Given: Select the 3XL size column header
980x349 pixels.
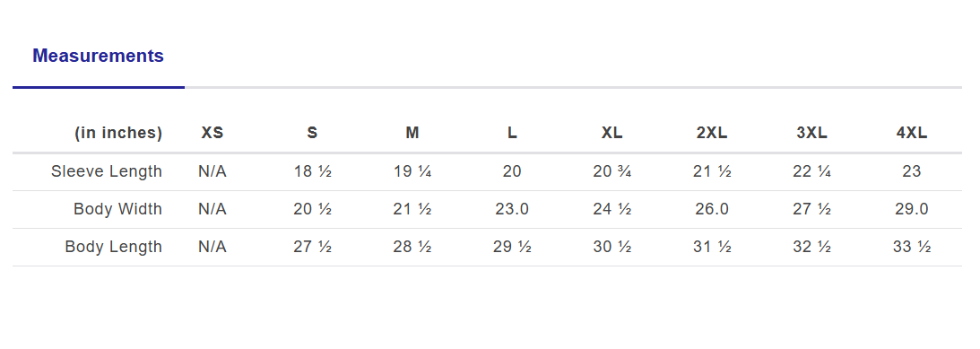Looking at the screenshot, I should tap(811, 133).
